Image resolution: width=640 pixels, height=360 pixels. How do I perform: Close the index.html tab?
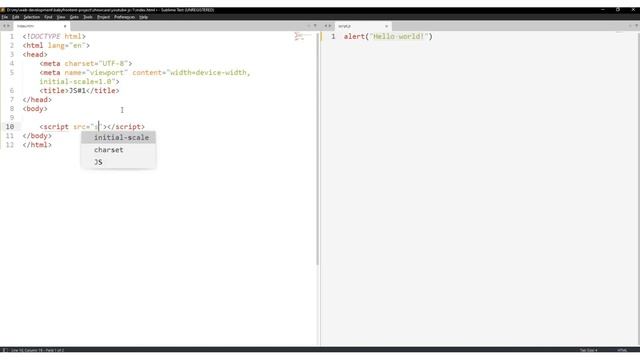click(x=65, y=26)
